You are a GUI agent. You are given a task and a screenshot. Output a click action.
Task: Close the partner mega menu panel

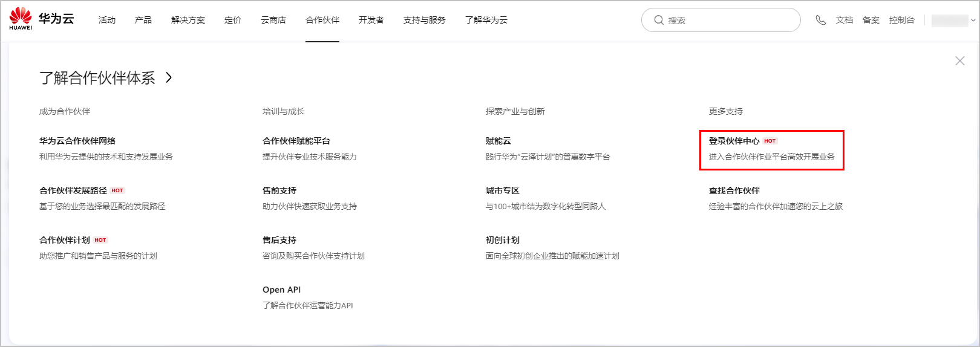(959, 60)
